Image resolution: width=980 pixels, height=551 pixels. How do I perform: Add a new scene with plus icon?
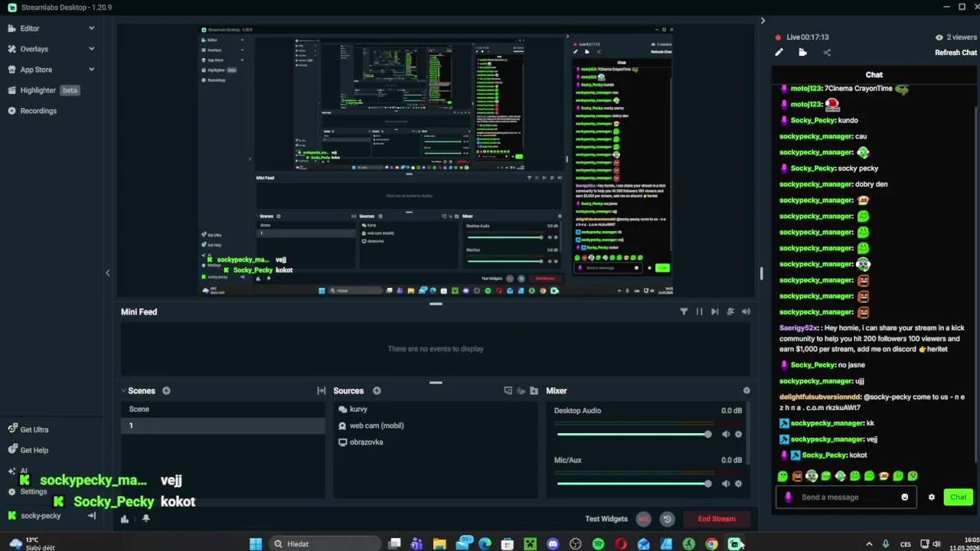coord(166,391)
